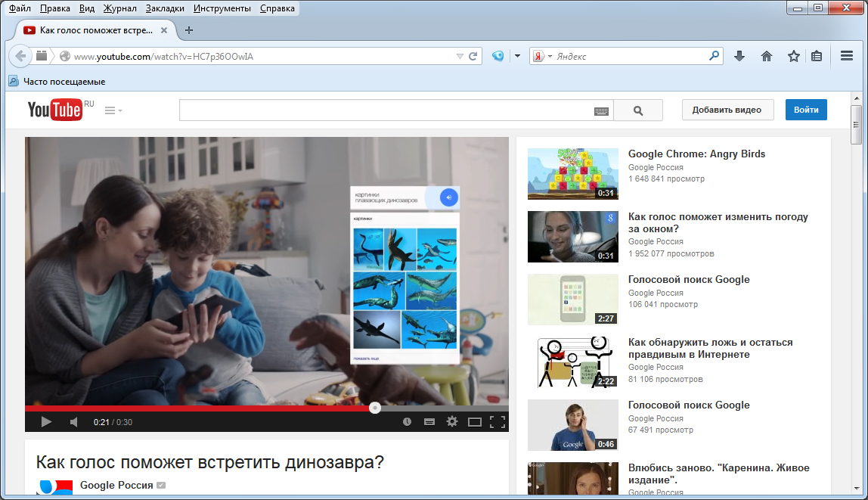Click the Watch Later clock icon
This screenshot has height=500, width=868.
[x=407, y=422]
